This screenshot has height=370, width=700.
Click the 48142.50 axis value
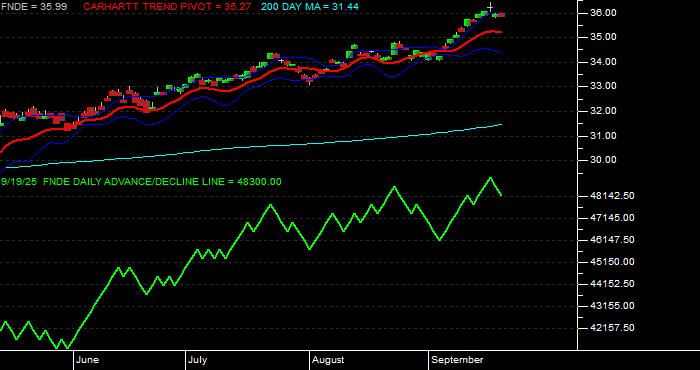click(x=612, y=196)
